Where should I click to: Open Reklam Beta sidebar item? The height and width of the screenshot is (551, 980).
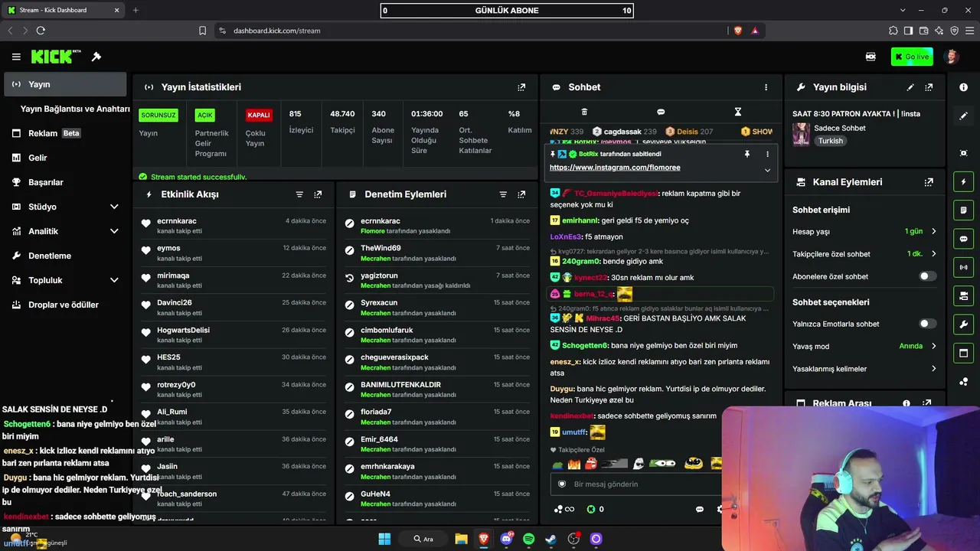point(65,133)
